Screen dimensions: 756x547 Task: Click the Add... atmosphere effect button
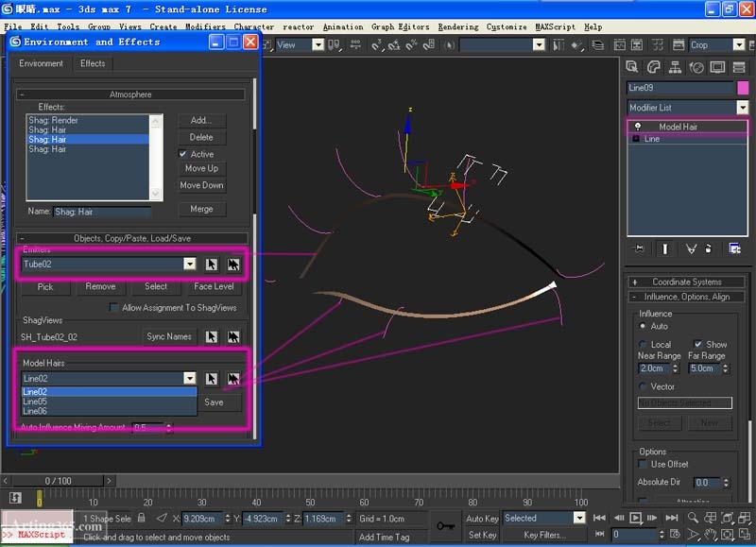click(x=201, y=120)
